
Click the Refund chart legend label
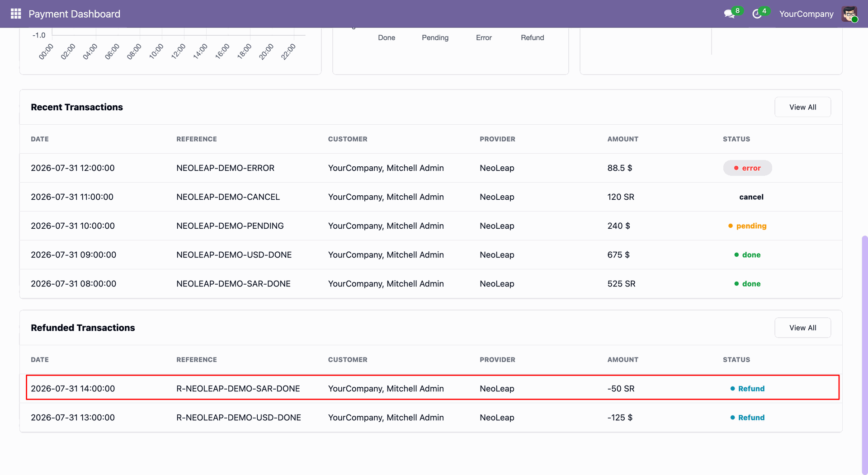click(532, 38)
